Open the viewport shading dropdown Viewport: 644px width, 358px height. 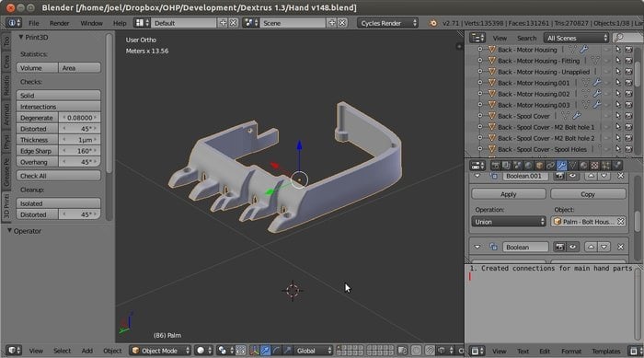point(203,351)
